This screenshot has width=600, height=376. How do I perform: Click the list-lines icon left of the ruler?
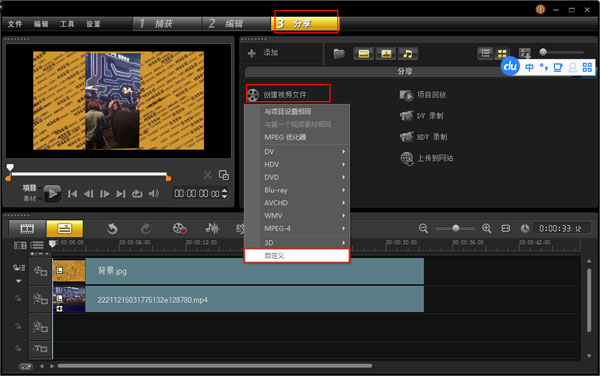[x=37, y=245]
